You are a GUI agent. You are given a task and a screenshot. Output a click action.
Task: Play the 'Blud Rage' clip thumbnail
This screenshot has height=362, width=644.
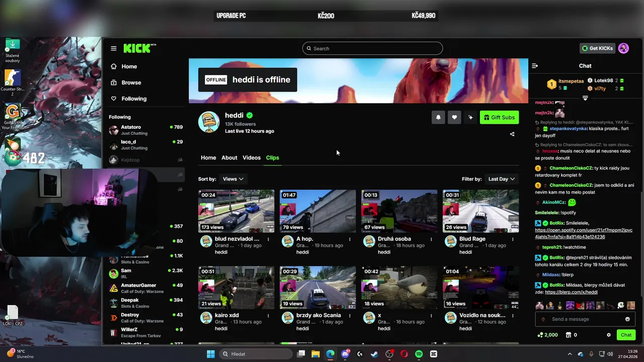pyautogui.click(x=481, y=211)
